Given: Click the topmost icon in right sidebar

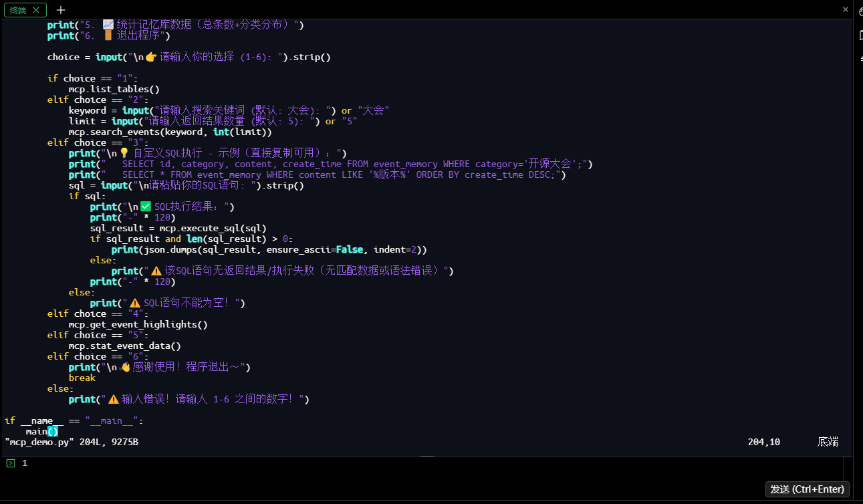Looking at the screenshot, I should coord(860,11).
